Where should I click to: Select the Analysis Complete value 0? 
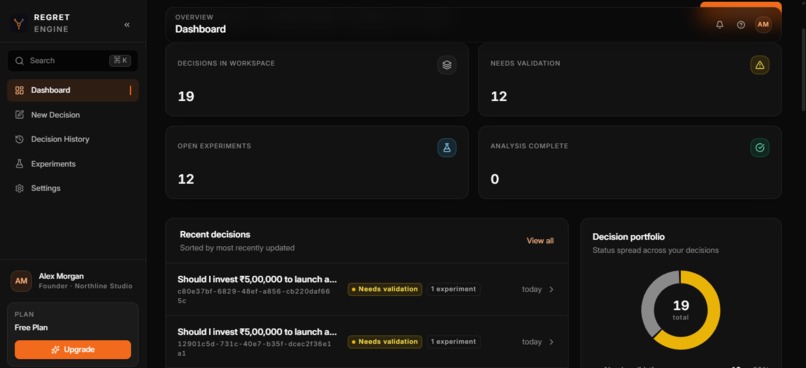pyautogui.click(x=494, y=179)
